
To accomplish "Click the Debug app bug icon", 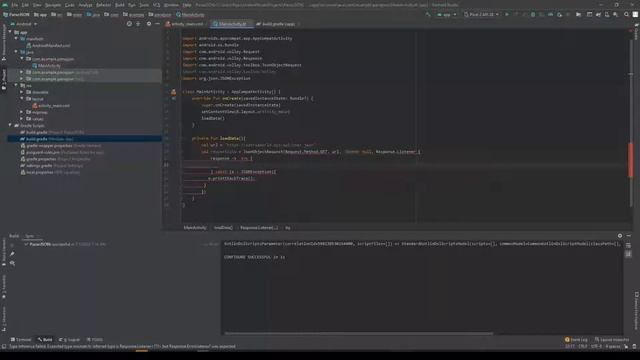I will 533,15.
